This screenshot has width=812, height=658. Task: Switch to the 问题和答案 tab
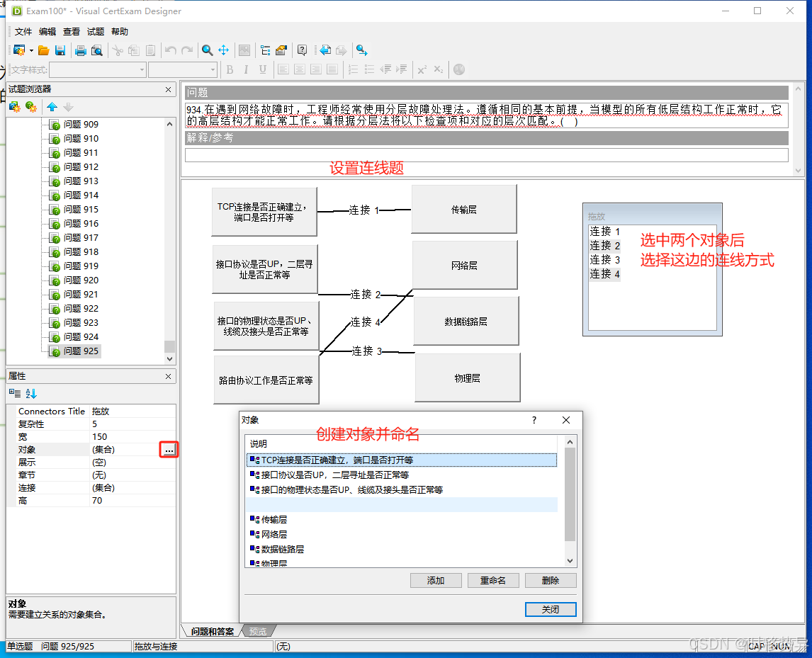pyautogui.click(x=213, y=632)
